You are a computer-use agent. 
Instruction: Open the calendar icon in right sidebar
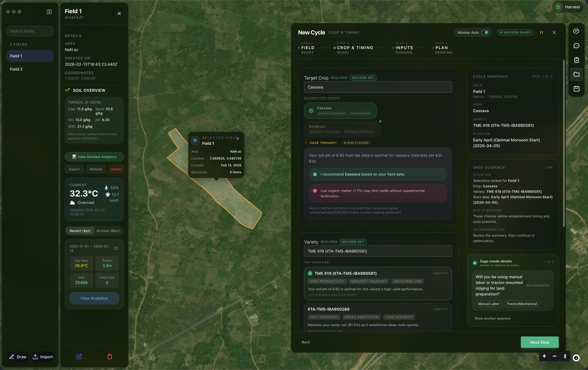[x=576, y=89]
